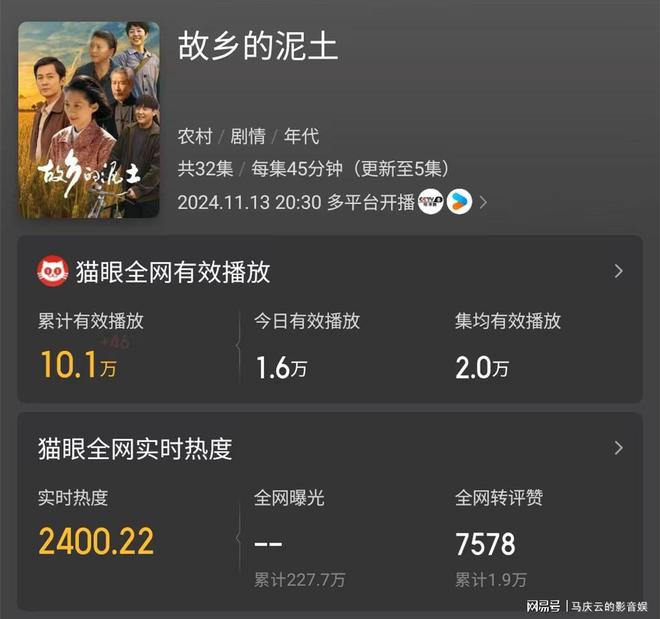Expand 猫眼全网有效播放 section arrow
The width and height of the screenshot is (660, 619).
coord(618,271)
